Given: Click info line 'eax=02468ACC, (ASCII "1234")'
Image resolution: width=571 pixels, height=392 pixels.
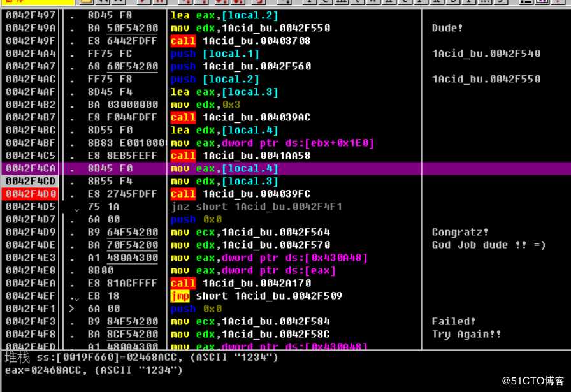Looking at the screenshot, I should (94, 370).
